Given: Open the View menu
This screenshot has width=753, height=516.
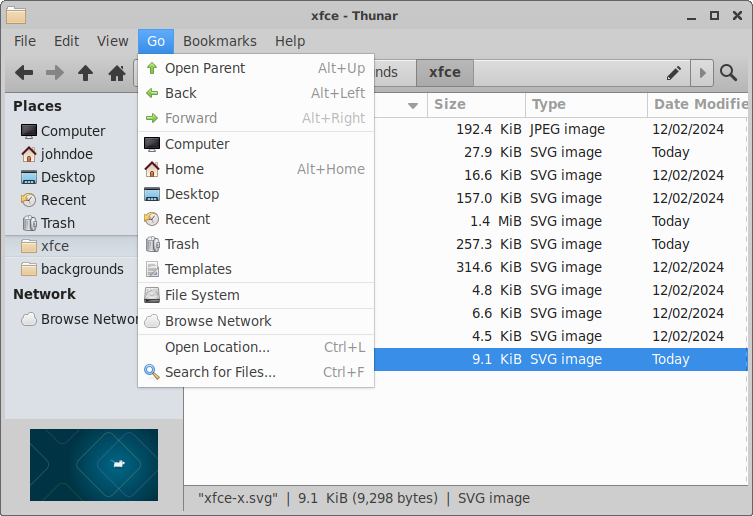Looking at the screenshot, I should pos(112,41).
